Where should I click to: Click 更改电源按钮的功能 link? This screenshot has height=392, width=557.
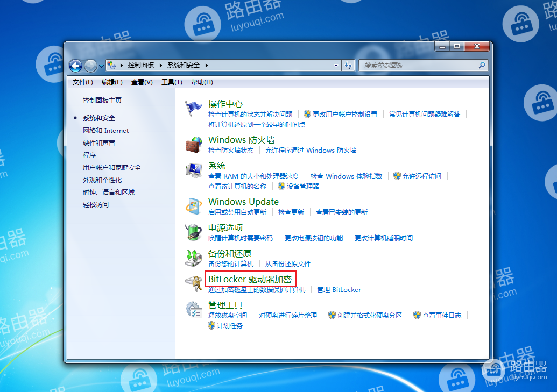click(314, 238)
